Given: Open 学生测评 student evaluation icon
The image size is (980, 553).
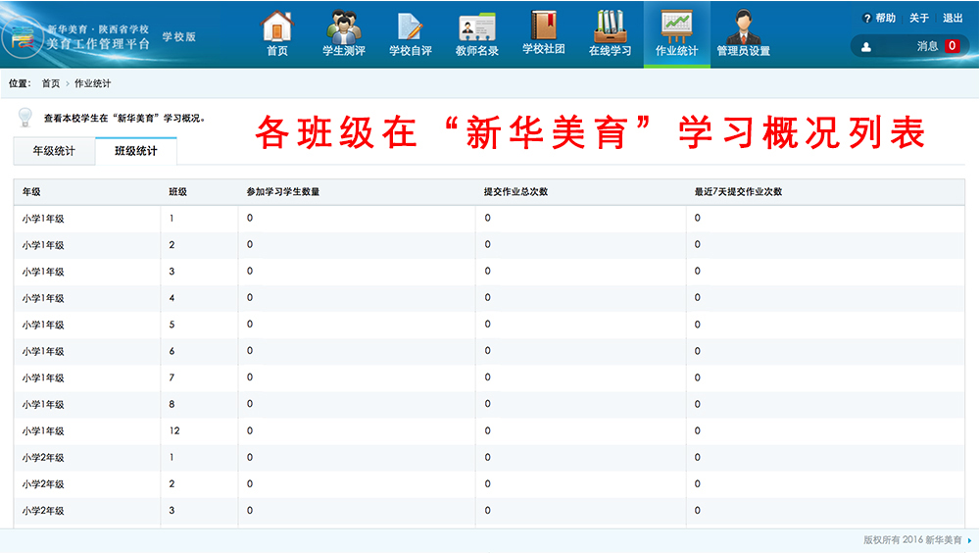Looking at the screenshot, I should pos(343,26).
